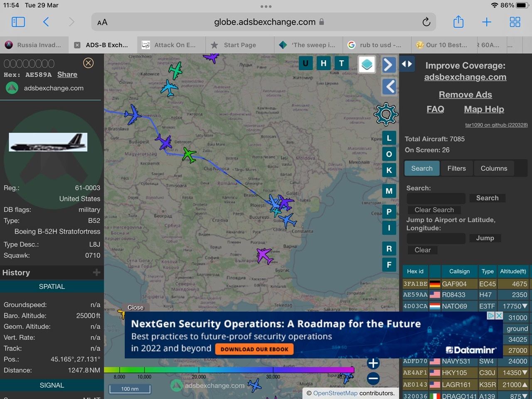Open the adsbexchange.com Improve Coverage link
Viewport: 532px width, 399px height.
[x=465, y=77]
